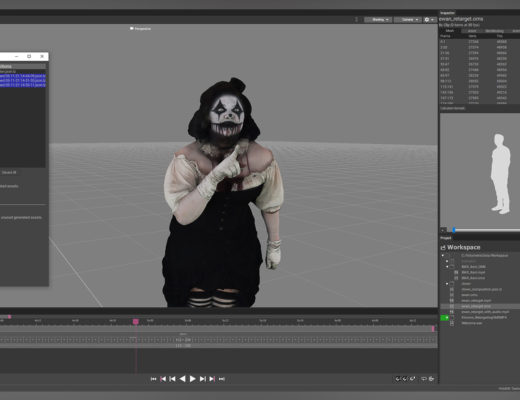Open the Camera dropdown in viewport header
Viewport: 520px width, 400px height.
407,20
